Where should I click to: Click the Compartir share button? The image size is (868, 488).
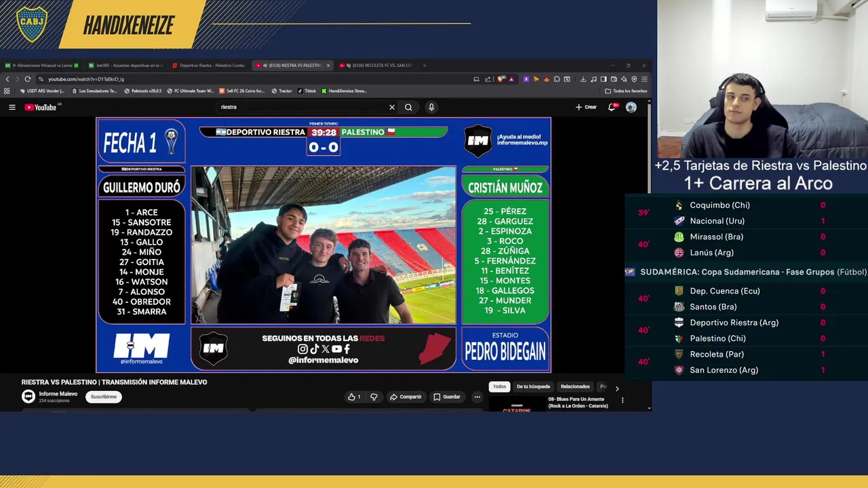click(x=406, y=397)
